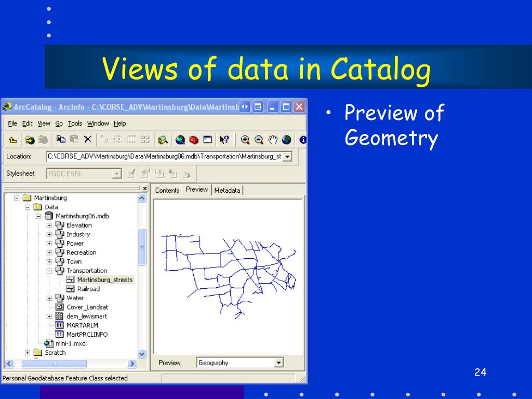Switch to the Contents tab

tap(167, 190)
